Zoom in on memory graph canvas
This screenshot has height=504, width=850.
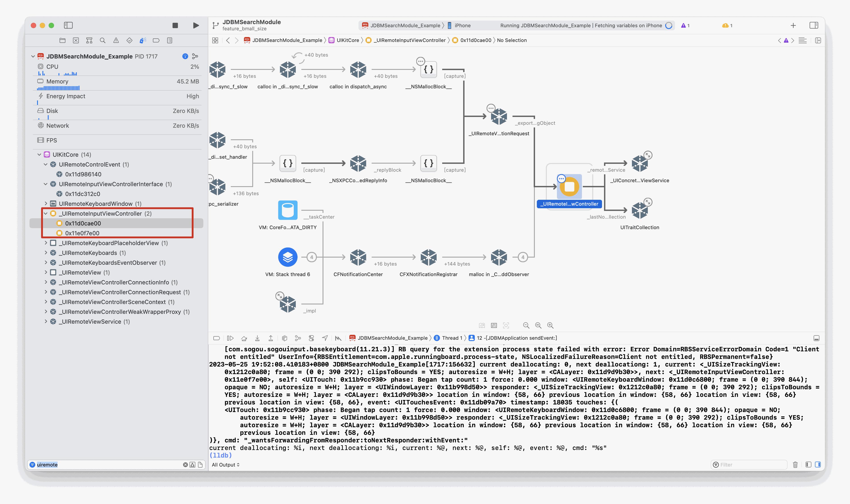[550, 325]
